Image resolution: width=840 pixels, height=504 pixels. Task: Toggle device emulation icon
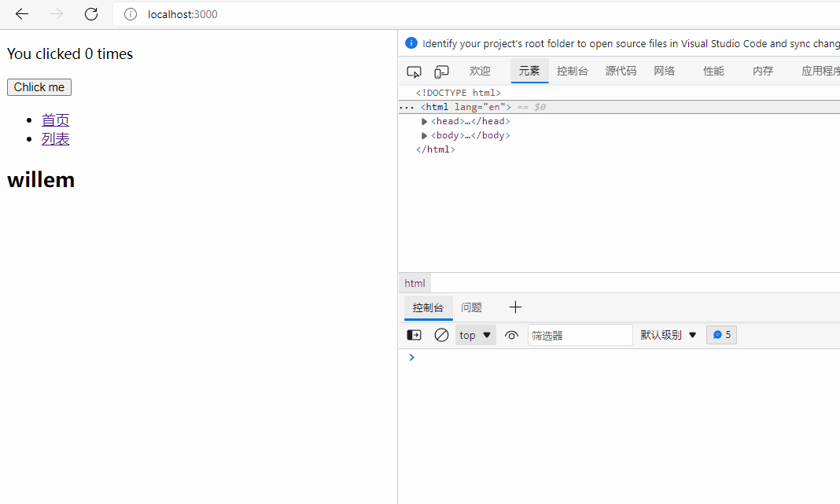pyautogui.click(x=441, y=72)
